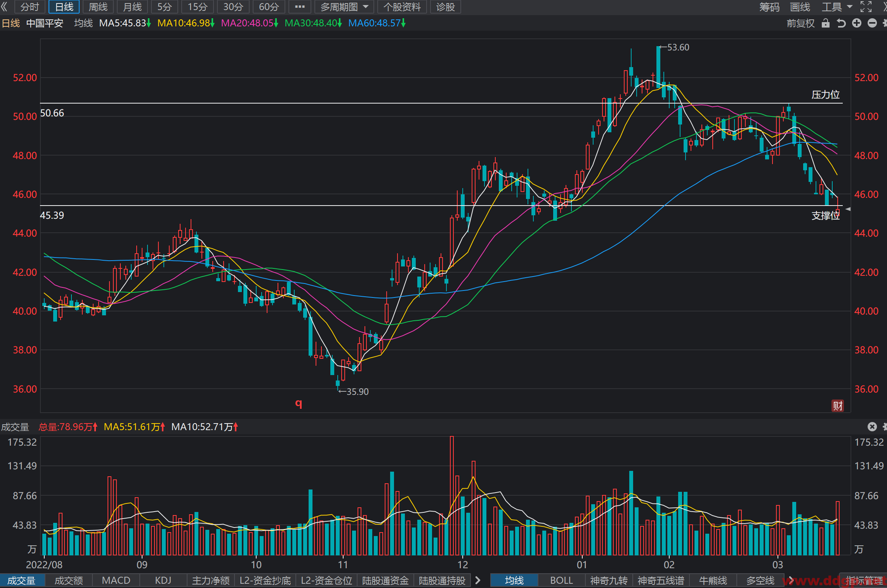The image size is (887, 588).
Task: Toggle the 画线 drawing mode
Action: pos(800,7)
